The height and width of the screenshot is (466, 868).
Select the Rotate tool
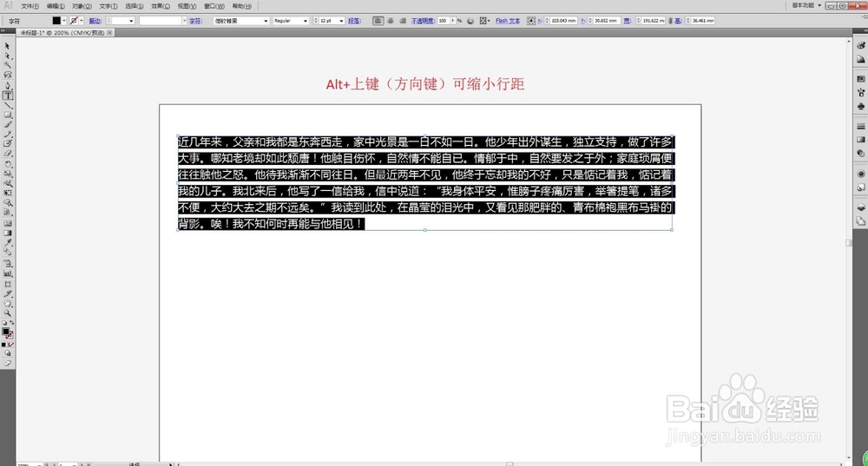pyautogui.click(x=7, y=164)
